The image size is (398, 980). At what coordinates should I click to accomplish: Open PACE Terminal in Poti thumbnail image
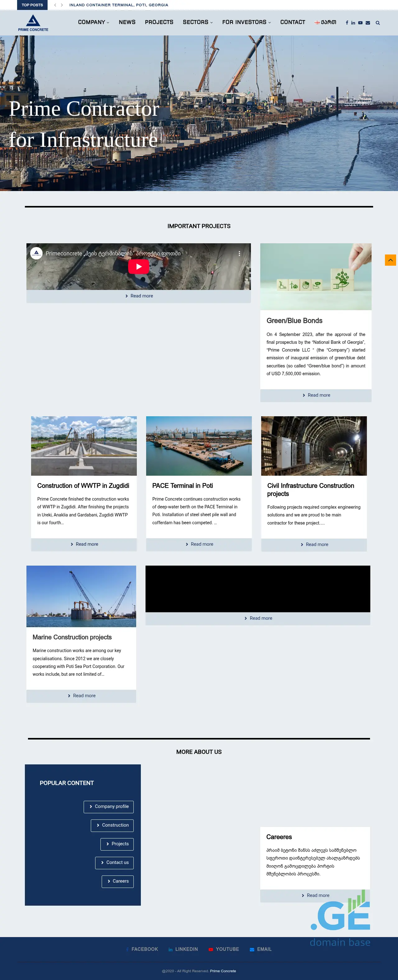[x=199, y=446]
